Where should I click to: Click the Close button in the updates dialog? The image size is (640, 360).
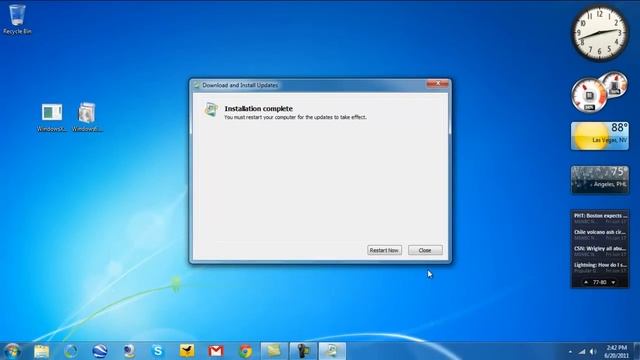(425, 250)
